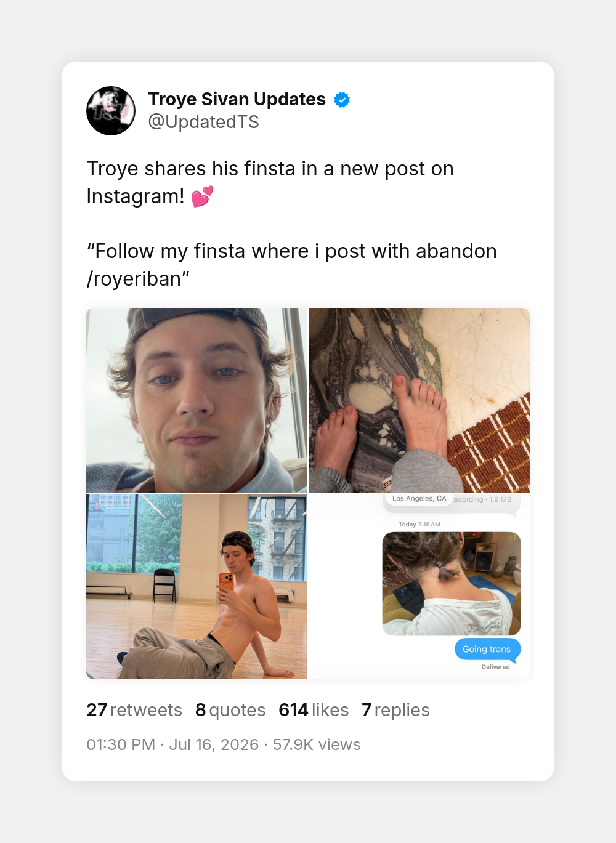Image resolution: width=616 pixels, height=843 pixels.
Task: Click the "Going trans" blue message bubble
Action: coord(487,649)
